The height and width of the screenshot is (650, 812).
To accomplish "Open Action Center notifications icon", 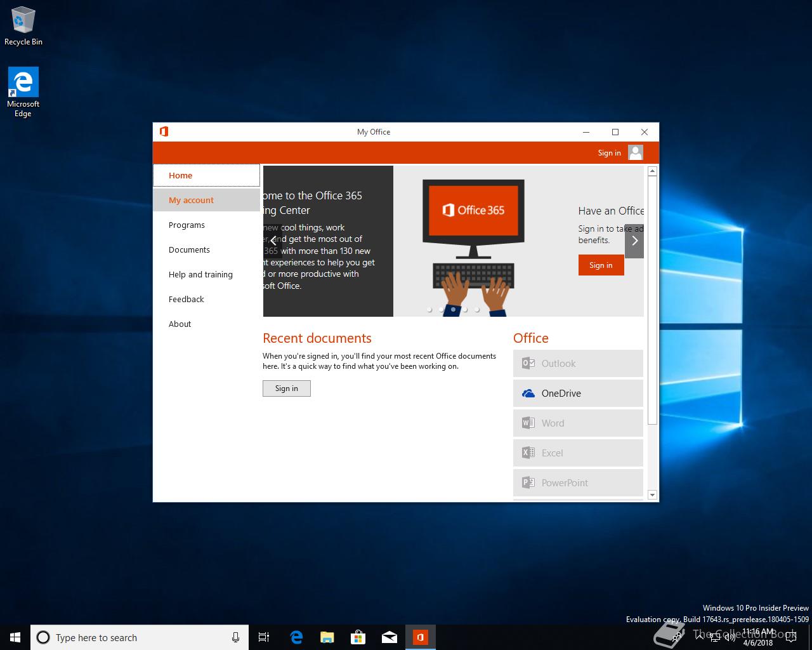I will [x=790, y=637].
